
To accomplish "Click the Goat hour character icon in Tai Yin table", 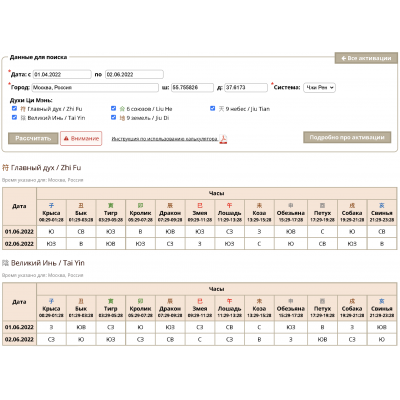I will [x=259, y=301].
